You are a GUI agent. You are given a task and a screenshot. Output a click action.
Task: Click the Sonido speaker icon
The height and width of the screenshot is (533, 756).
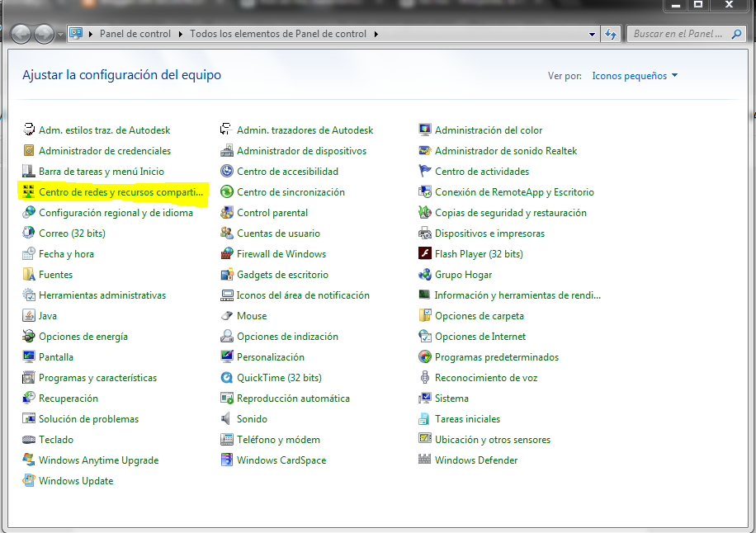[227, 419]
